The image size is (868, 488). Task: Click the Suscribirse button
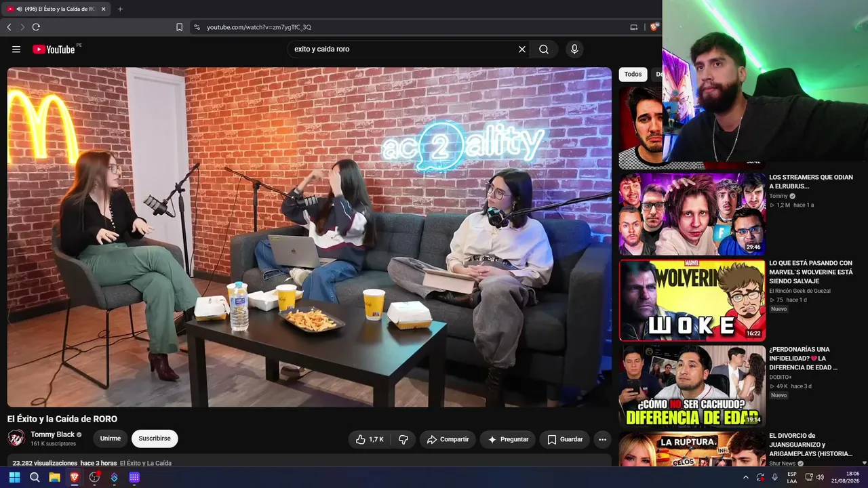coord(155,439)
